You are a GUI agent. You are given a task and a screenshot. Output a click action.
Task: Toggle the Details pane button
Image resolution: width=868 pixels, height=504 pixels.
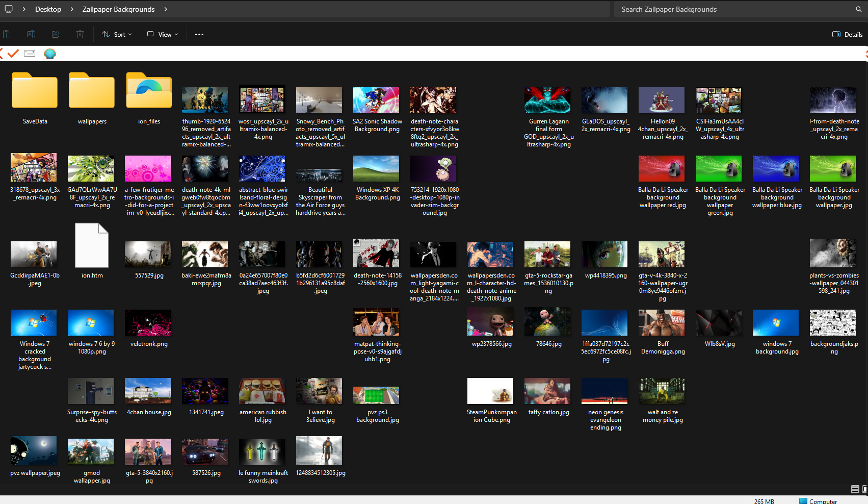click(848, 34)
